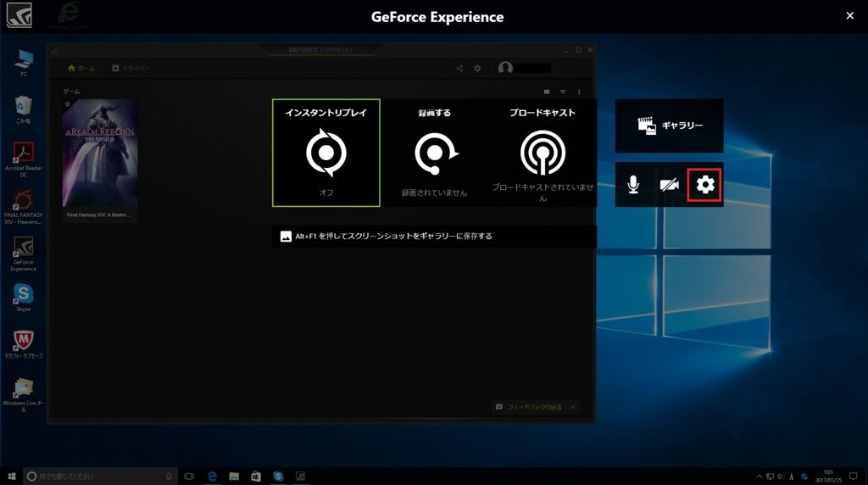
Task: Click the Cortana search box
Action: (x=100, y=477)
